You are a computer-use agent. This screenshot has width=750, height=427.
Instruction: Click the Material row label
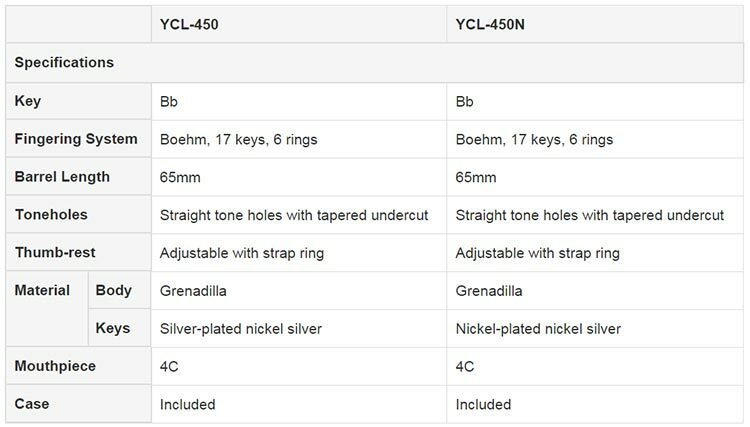43,291
